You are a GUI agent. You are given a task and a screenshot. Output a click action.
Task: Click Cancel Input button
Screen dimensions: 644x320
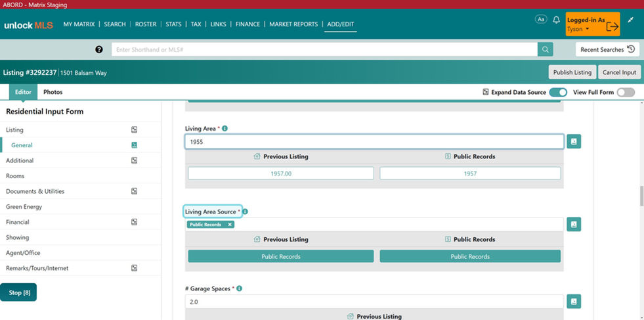pos(619,72)
